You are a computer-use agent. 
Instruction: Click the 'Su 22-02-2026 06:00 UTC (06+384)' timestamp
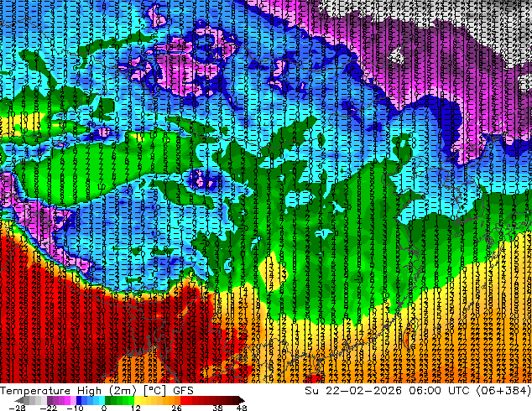pyautogui.click(x=418, y=390)
